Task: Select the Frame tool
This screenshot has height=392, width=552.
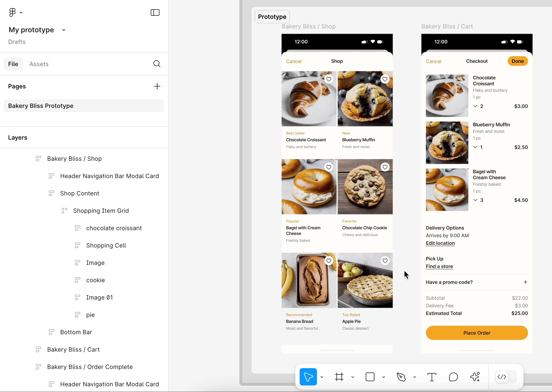Action: click(x=339, y=377)
